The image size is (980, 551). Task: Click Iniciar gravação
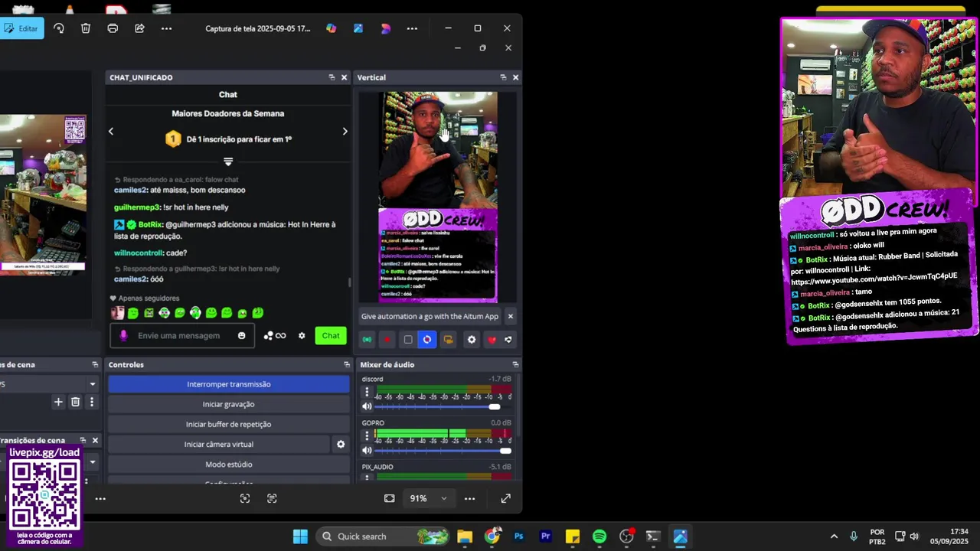tap(229, 404)
